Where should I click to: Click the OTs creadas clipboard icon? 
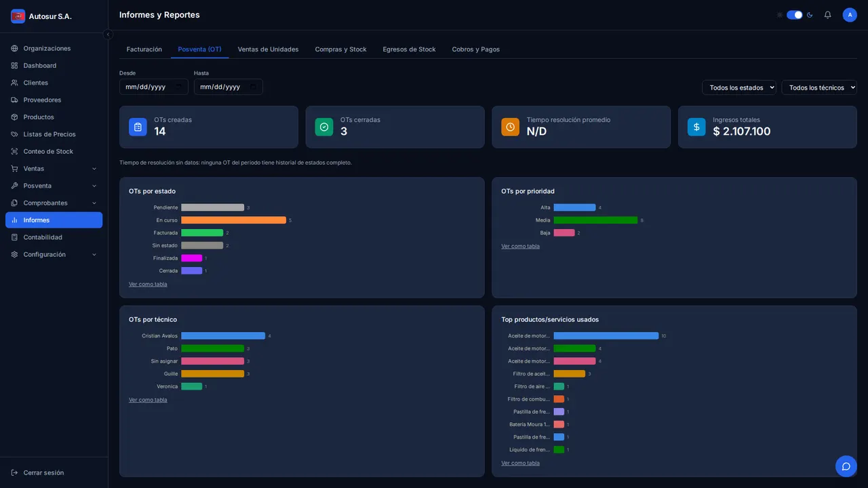click(x=138, y=127)
